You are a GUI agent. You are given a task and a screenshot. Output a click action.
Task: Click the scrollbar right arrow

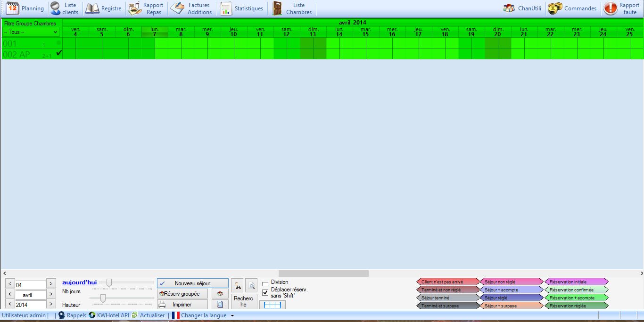[x=641, y=273]
